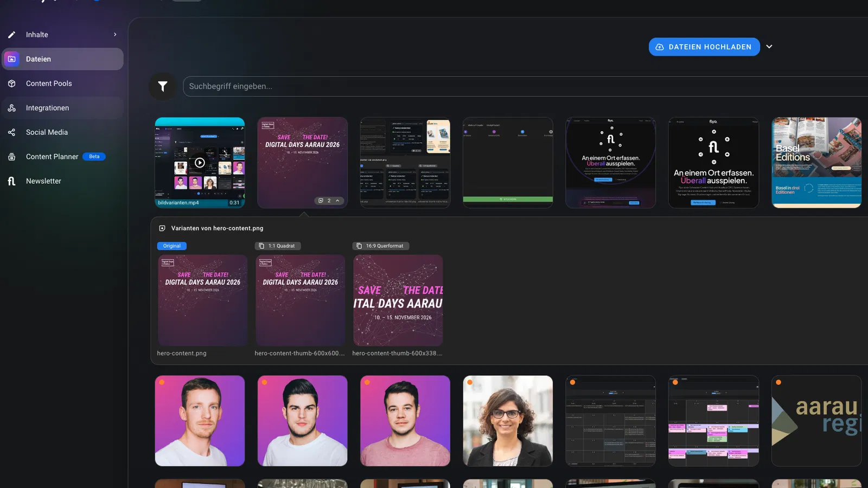This screenshot has height=488, width=868.
Task: Open the aarau regi logo thumbnail
Action: (x=816, y=421)
